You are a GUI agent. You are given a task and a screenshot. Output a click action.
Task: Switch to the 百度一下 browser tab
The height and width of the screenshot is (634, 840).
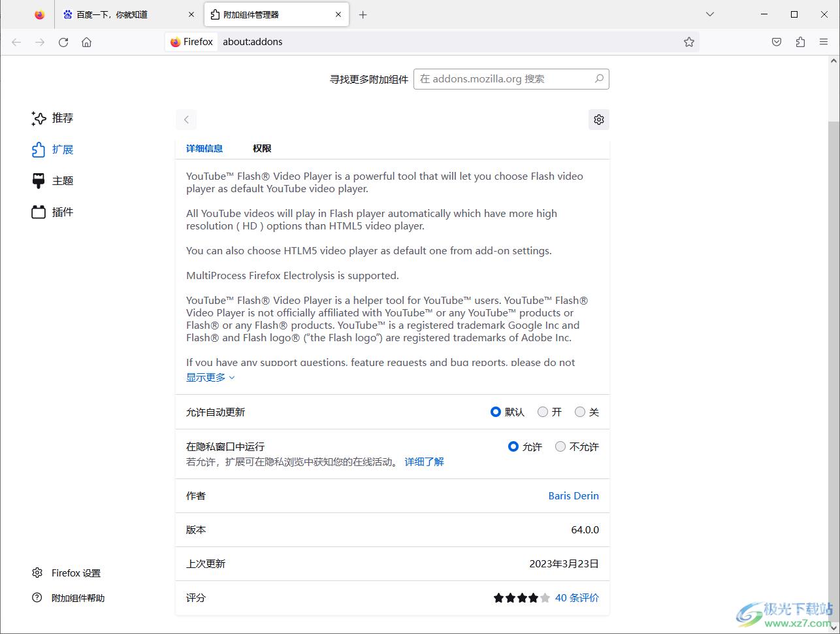(x=129, y=14)
